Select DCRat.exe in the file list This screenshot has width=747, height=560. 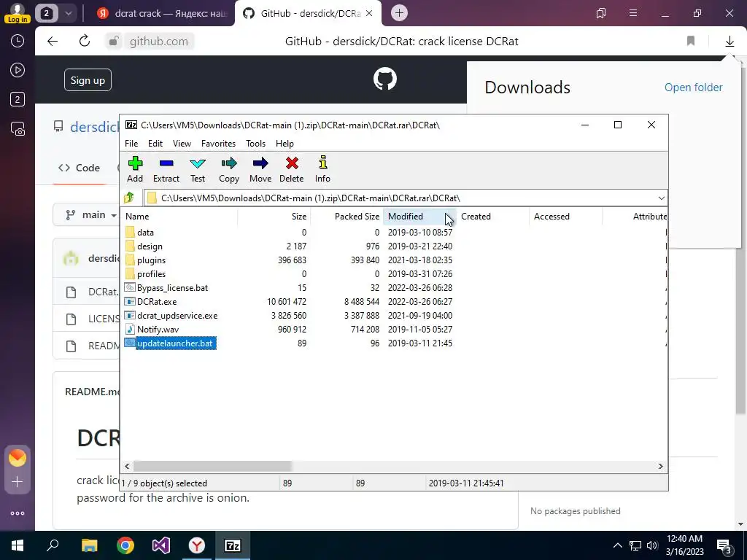coord(393,301)
